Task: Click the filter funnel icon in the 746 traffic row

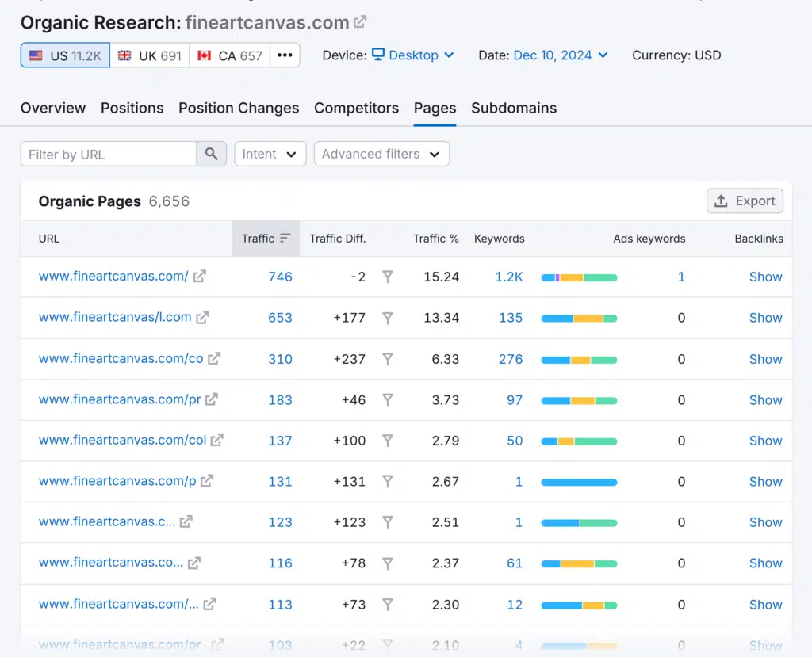Action: click(387, 277)
